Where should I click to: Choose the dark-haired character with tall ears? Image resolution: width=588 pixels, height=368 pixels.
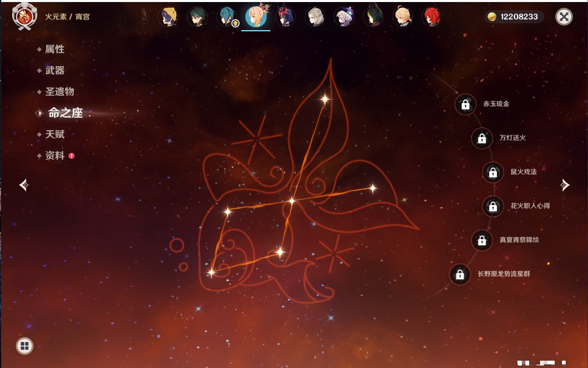pos(373,17)
